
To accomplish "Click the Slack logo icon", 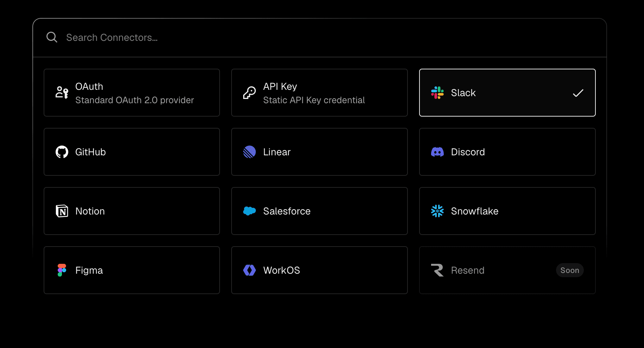I will [x=437, y=93].
